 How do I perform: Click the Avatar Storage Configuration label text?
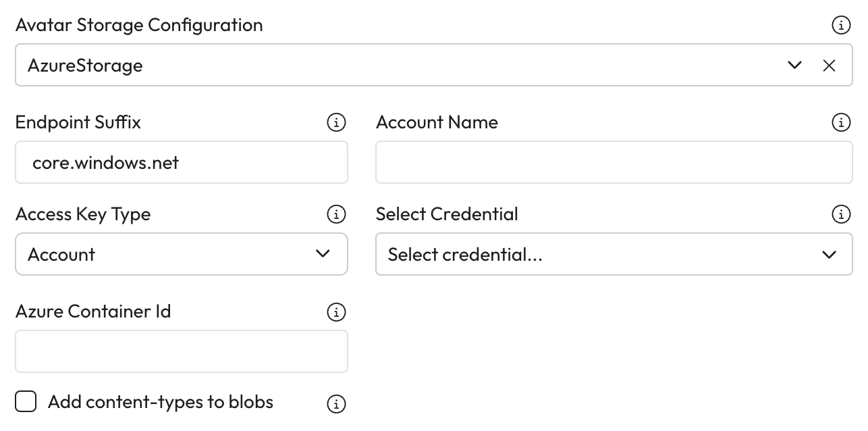click(x=139, y=26)
